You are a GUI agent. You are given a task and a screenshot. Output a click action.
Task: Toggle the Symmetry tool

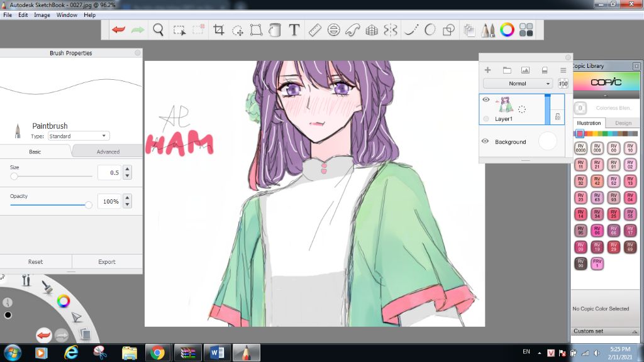(x=391, y=30)
